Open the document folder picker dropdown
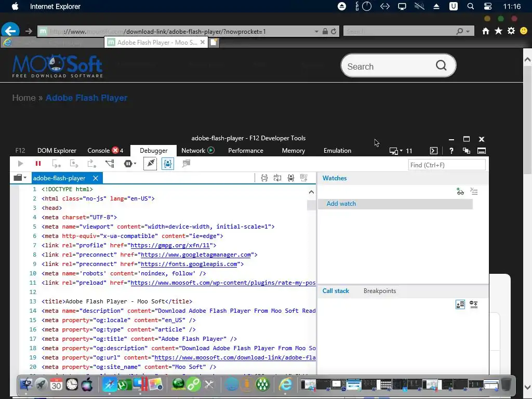The width and height of the screenshot is (532, 399). (20, 178)
